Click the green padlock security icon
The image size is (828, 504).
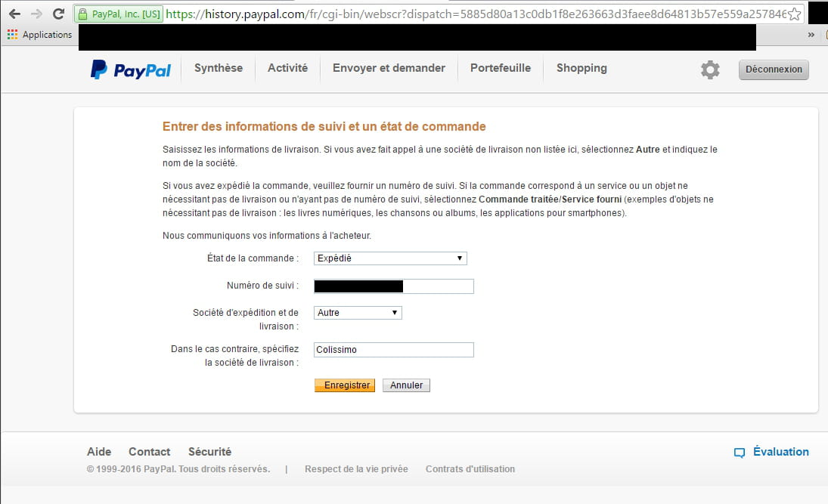(82, 14)
